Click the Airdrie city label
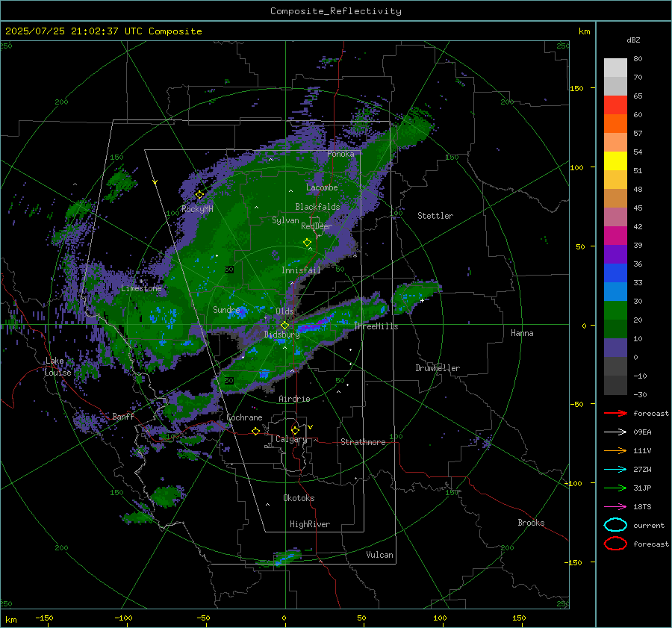This screenshot has height=628, width=672. click(x=294, y=399)
